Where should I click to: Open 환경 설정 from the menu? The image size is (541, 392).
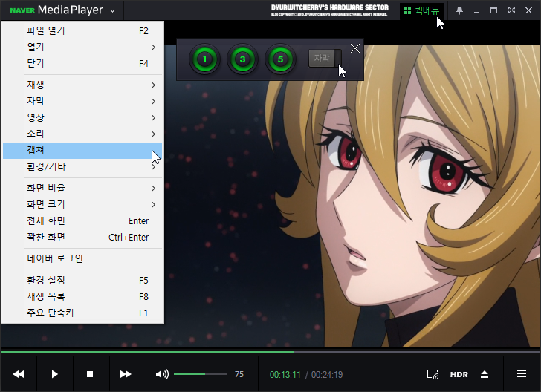(x=82, y=281)
